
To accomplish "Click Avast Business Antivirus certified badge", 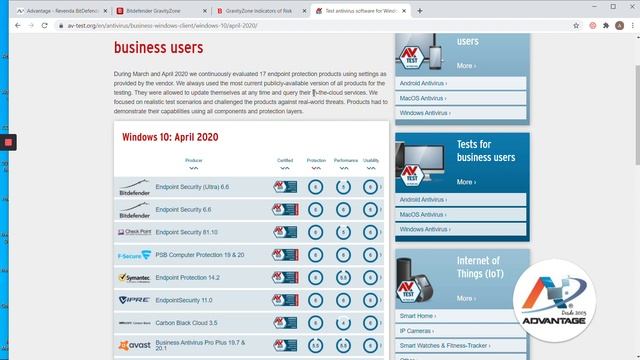I will tap(285, 345).
